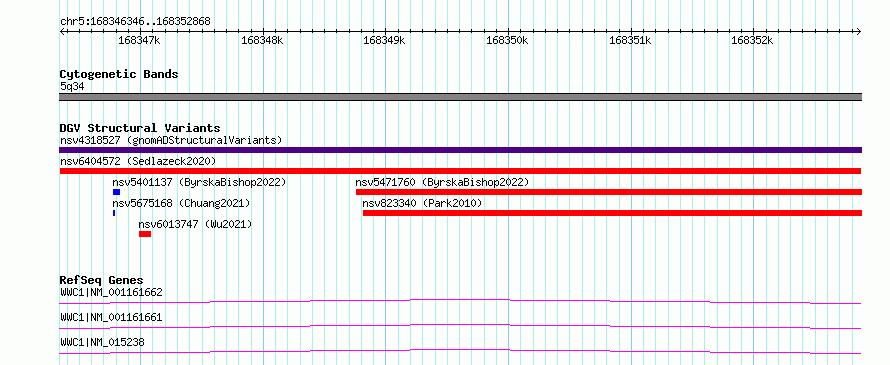The width and height of the screenshot is (890, 365).
Task: Click the WWC1|NM_001161661 transcript label
Action: coord(111,317)
